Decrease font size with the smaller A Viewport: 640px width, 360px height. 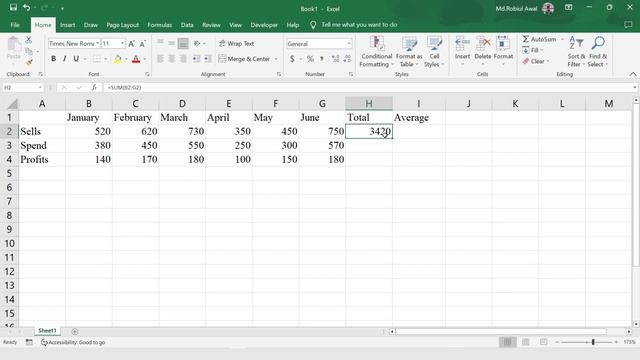142,44
